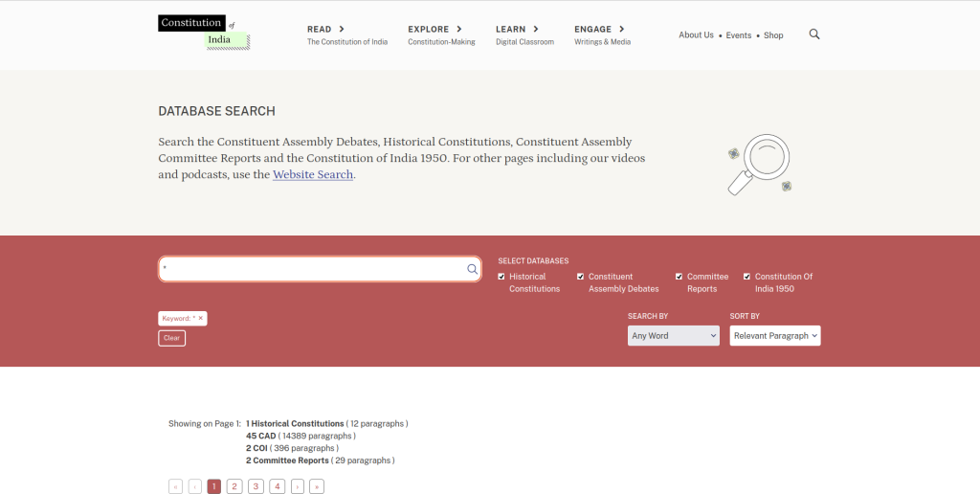Remove the Keyword filter tag

click(201, 318)
